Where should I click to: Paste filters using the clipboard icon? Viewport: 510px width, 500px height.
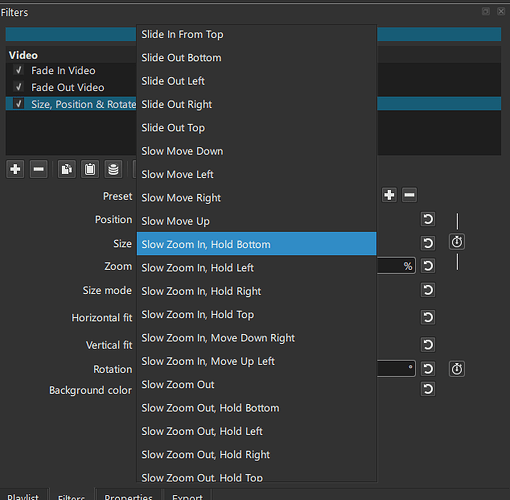[90, 169]
